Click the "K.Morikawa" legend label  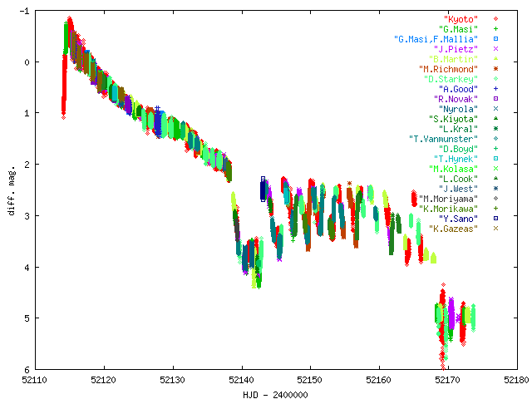pos(449,209)
